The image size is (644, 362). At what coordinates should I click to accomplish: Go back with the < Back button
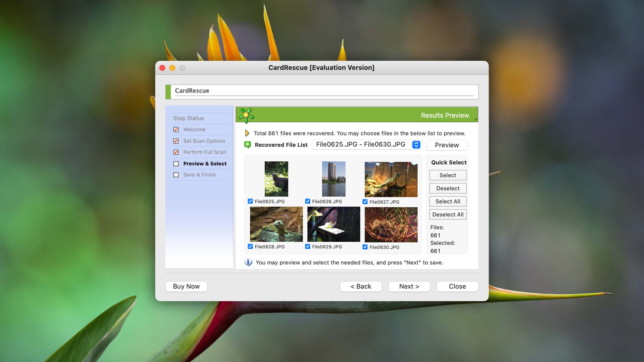click(x=361, y=286)
